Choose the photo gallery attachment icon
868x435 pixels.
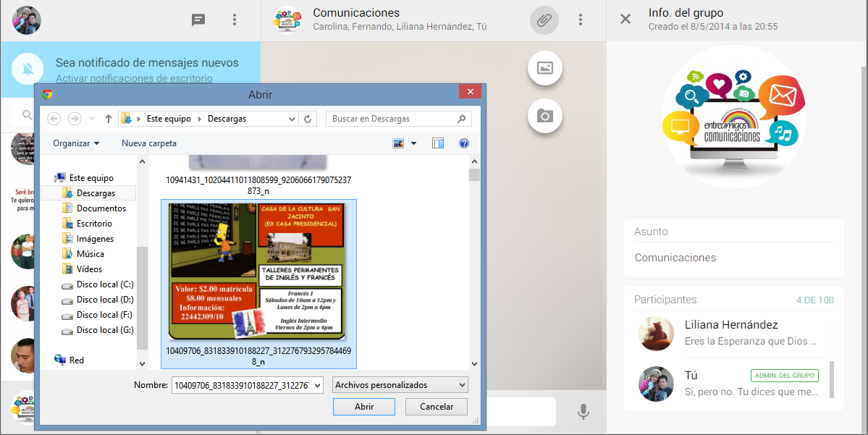(x=545, y=68)
